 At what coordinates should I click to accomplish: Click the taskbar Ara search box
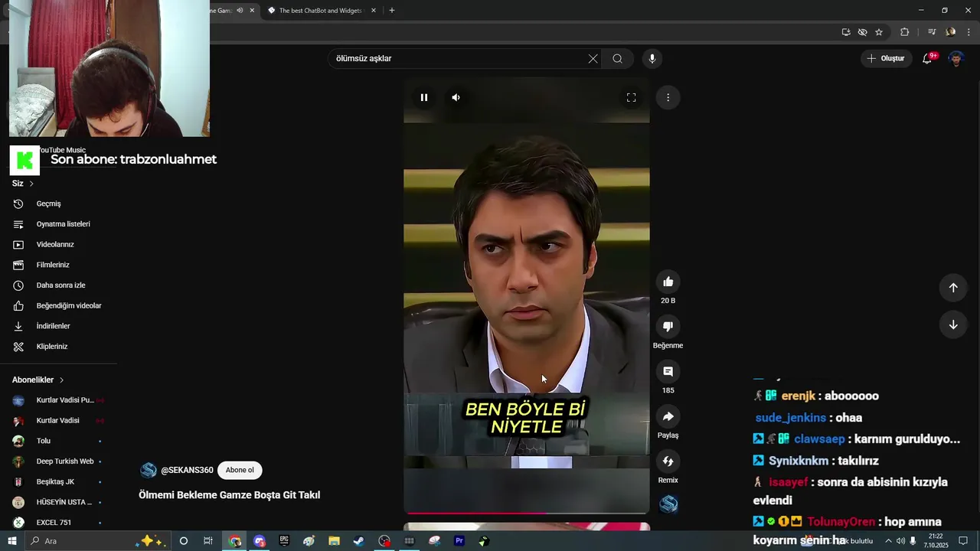coord(97,541)
